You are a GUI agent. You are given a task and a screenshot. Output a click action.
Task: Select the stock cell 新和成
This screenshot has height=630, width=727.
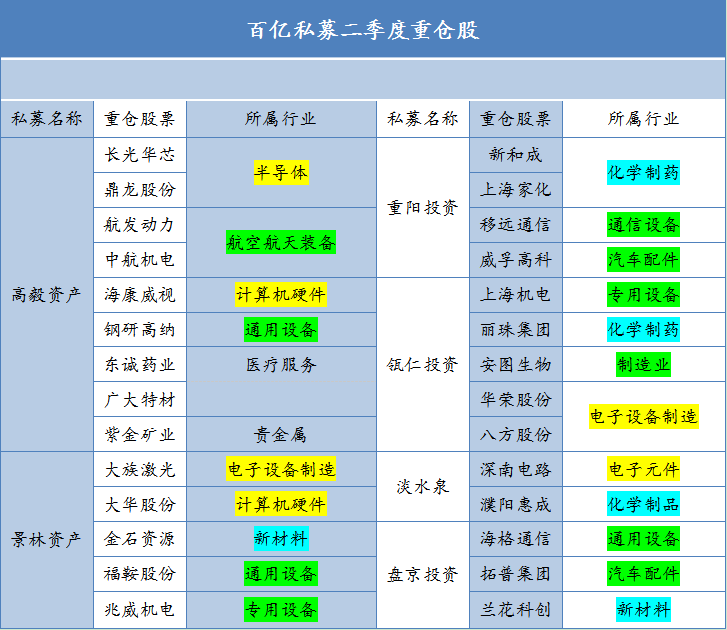click(516, 155)
